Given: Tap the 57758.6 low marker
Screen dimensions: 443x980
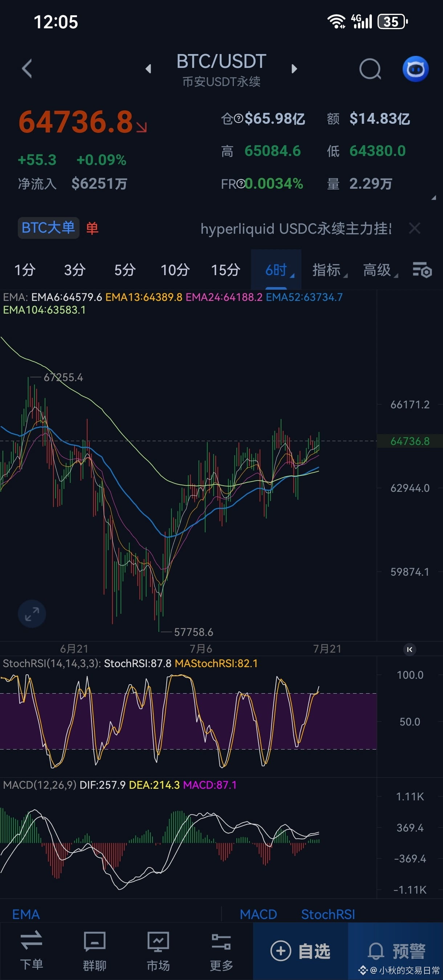Looking at the screenshot, I should [x=193, y=632].
